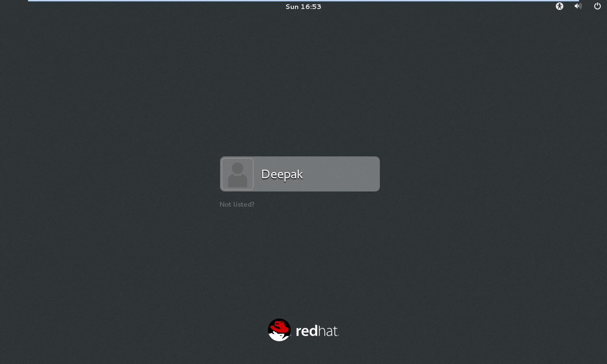The width and height of the screenshot is (607, 364).
Task: Open the Sun 16:53 clock menu
Action: pyautogui.click(x=303, y=7)
